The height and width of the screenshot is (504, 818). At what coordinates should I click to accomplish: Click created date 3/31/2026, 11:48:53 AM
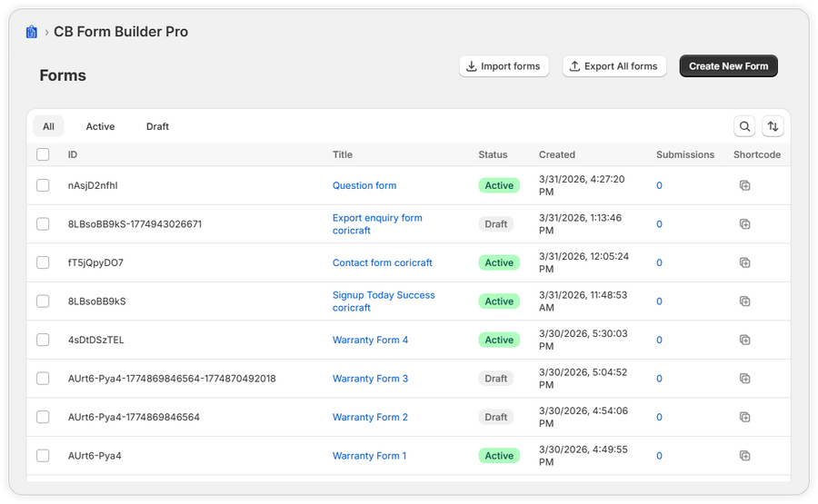click(x=584, y=301)
